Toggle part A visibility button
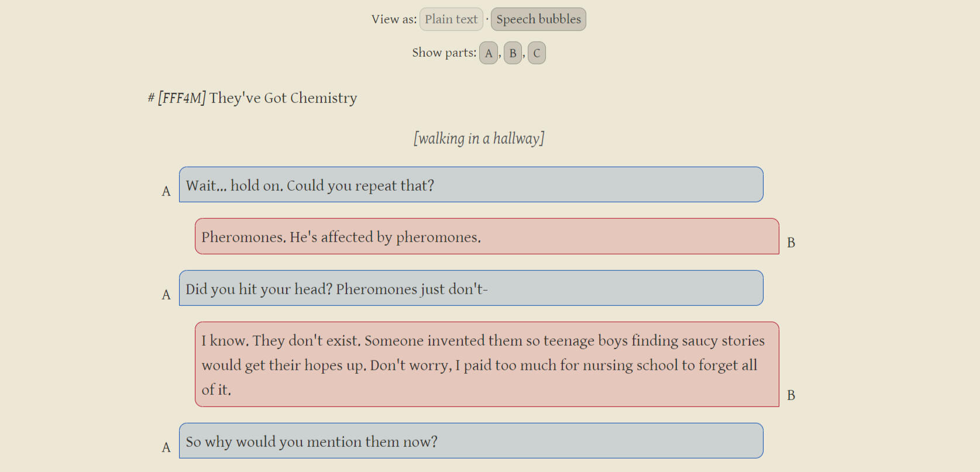This screenshot has width=980, height=472. pyautogui.click(x=489, y=53)
